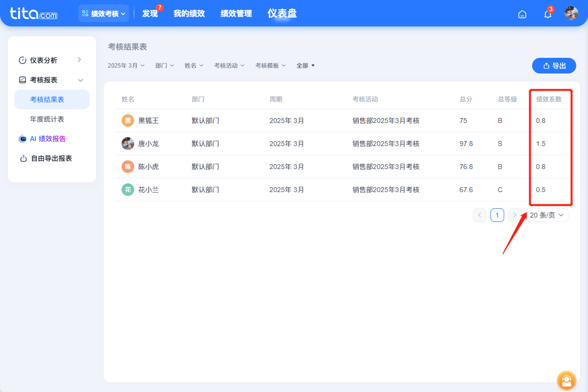Open the 绩效管理 menu item

(x=236, y=14)
